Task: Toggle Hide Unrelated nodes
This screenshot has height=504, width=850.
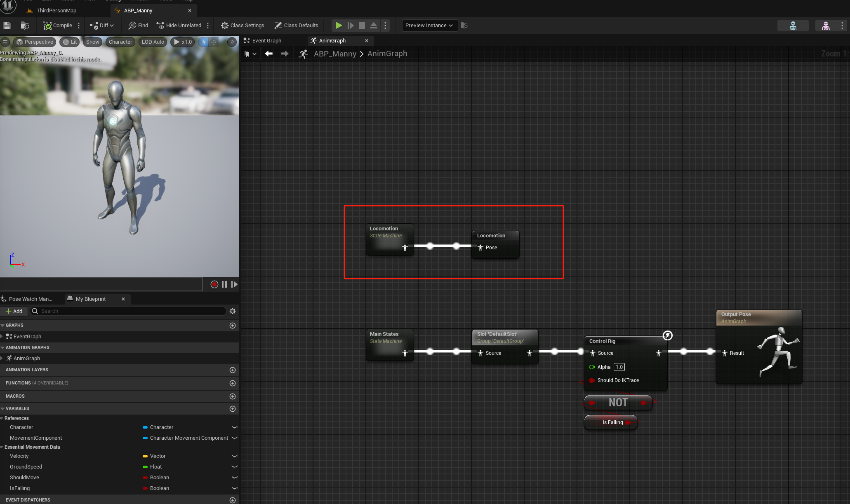Action: coord(179,26)
